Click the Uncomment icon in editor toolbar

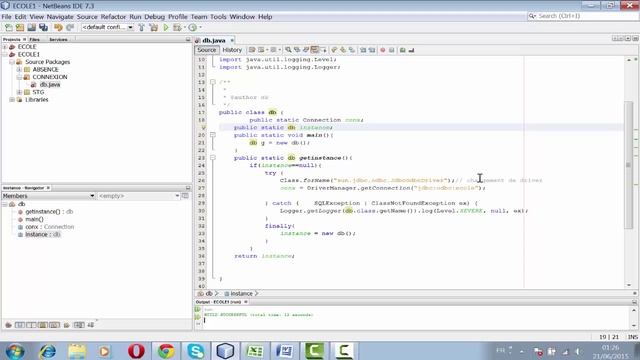[x=411, y=50]
